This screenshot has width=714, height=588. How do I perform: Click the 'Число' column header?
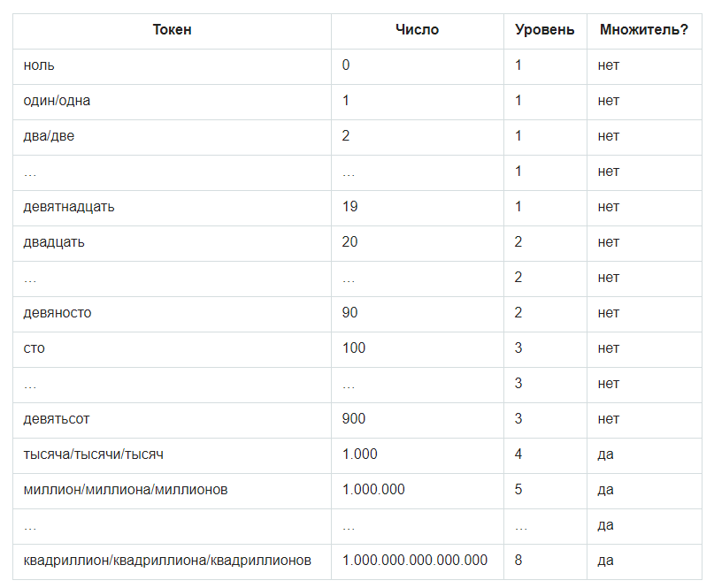coord(417,30)
